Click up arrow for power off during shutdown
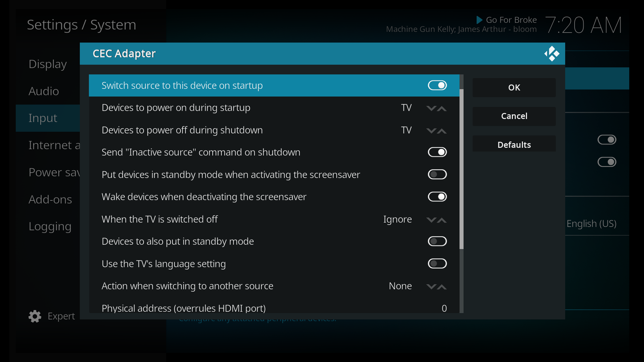644x362 pixels. (442, 131)
